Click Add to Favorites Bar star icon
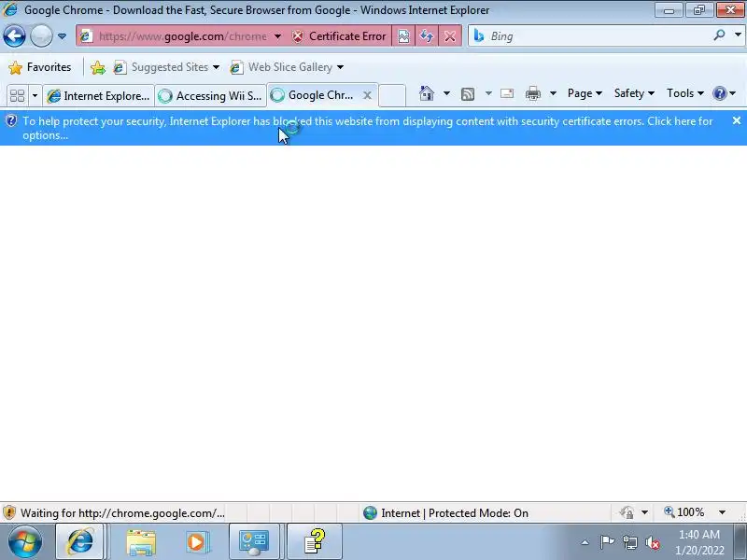Image resolution: width=747 pixels, height=560 pixels. [98, 67]
